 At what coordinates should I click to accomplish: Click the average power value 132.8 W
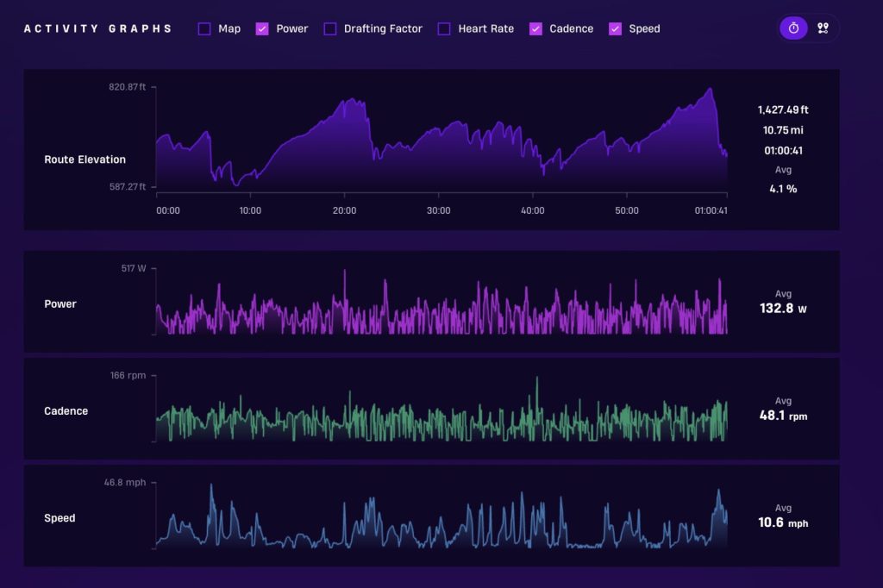[783, 309]
